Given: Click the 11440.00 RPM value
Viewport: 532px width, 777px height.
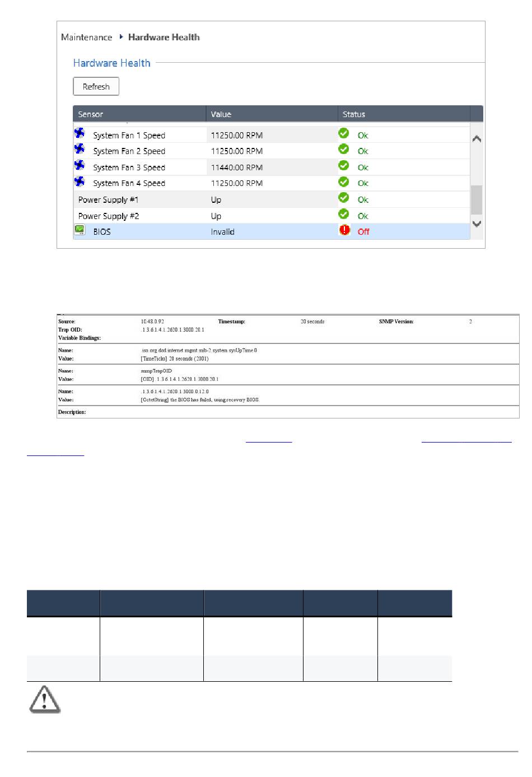Looking at the screenshot, I should [x=237, y=168].
